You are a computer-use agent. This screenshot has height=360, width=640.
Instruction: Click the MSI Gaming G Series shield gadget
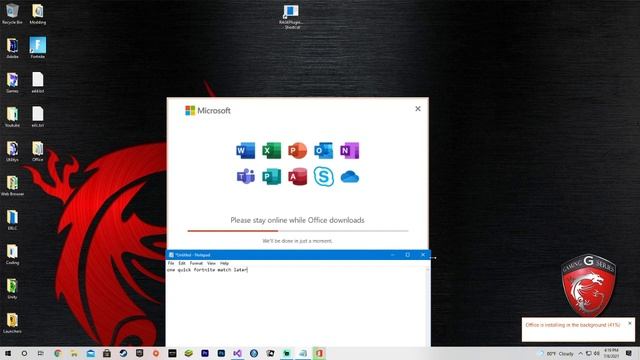(x=588, y=285)
